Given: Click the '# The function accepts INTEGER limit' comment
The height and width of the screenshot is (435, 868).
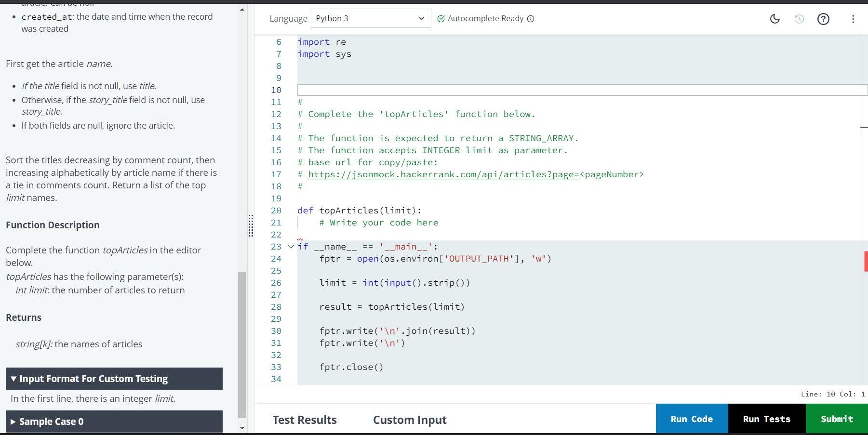Looking at the screenshot, I should (x=433, y=150).
